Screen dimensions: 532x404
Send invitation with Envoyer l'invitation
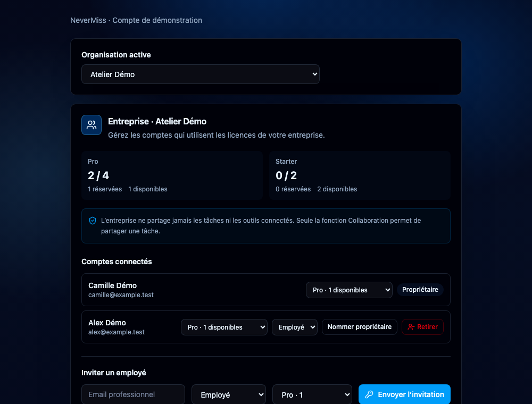404,394
